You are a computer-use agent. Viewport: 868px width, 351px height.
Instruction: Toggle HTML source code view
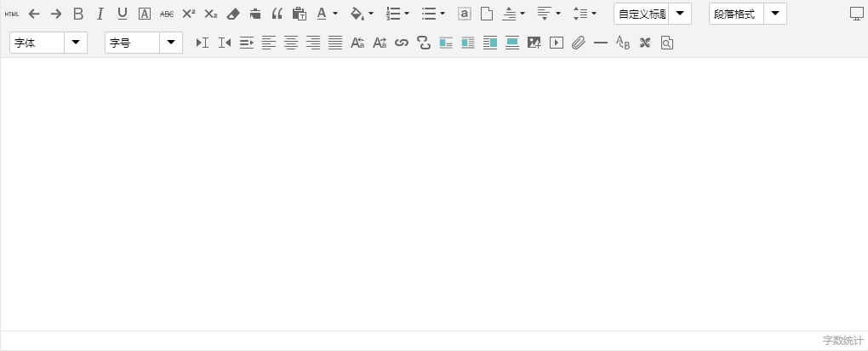pyautogui.click(x=12, y=14)
